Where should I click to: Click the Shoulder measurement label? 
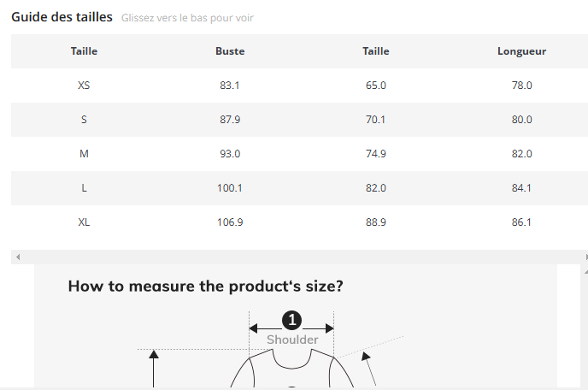[292, 340]
